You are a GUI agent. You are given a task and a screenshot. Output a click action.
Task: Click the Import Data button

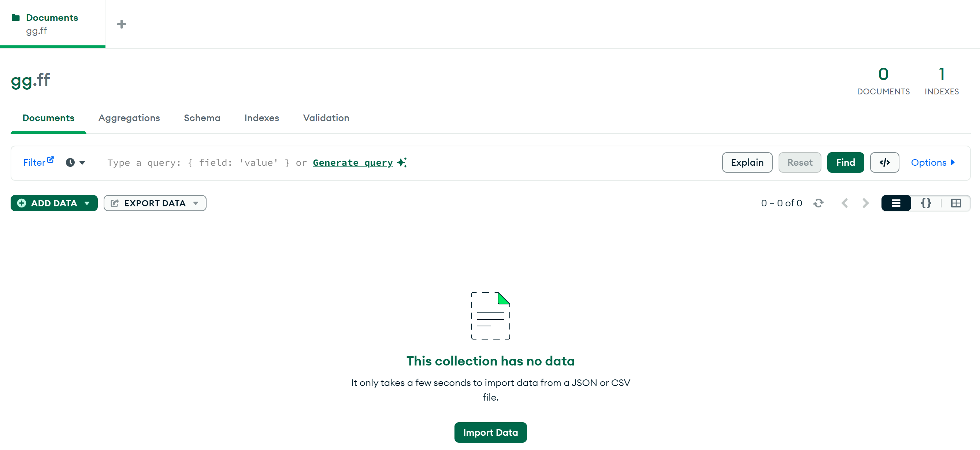(491, 432)
